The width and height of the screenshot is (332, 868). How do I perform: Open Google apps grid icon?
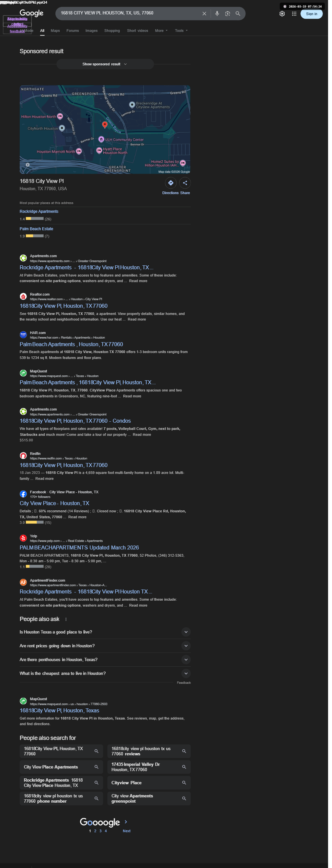tap(294, 14)
